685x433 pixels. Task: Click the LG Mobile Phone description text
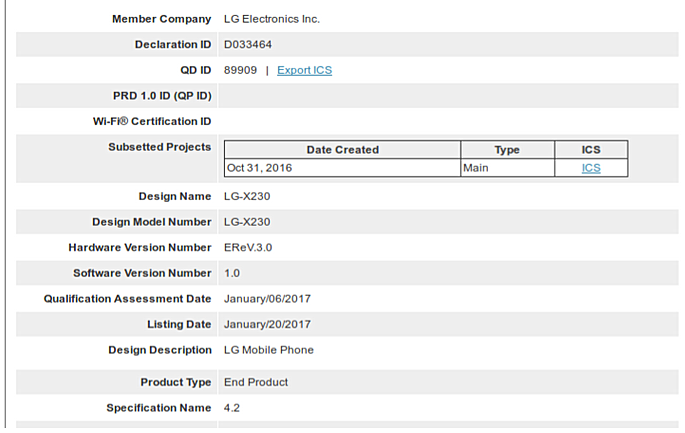tap(268, 350)
